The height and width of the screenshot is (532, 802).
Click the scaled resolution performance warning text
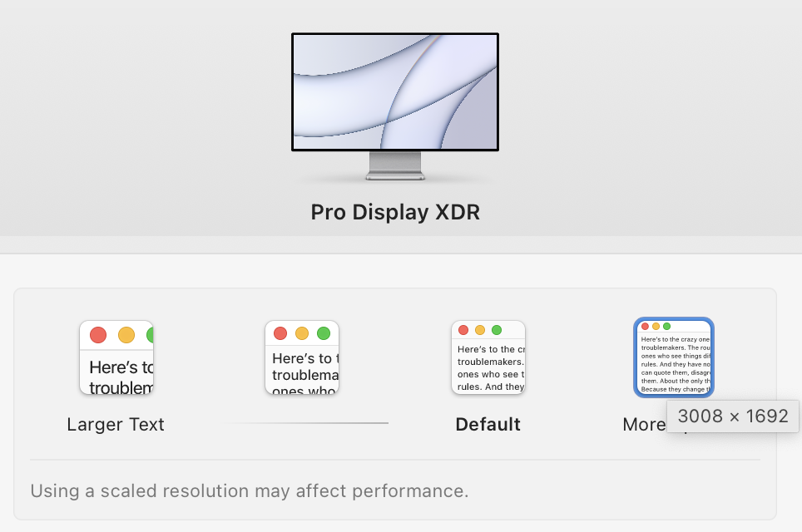click(249, 490)
